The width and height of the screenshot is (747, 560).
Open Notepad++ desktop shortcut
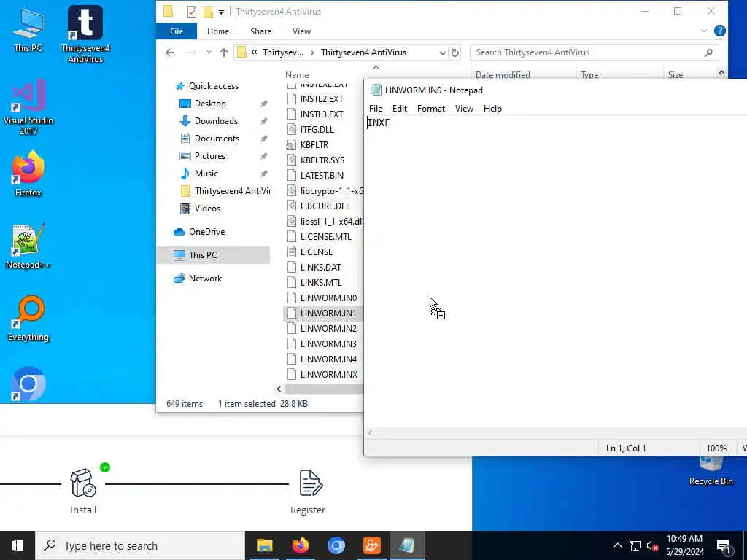pos(28,246)
